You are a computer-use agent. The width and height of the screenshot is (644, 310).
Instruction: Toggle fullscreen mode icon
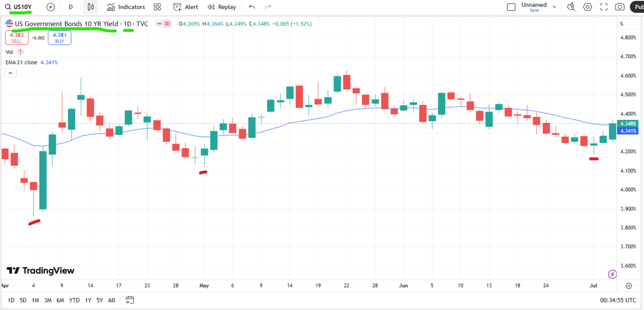pyautogui.click(x=604, y=7)
